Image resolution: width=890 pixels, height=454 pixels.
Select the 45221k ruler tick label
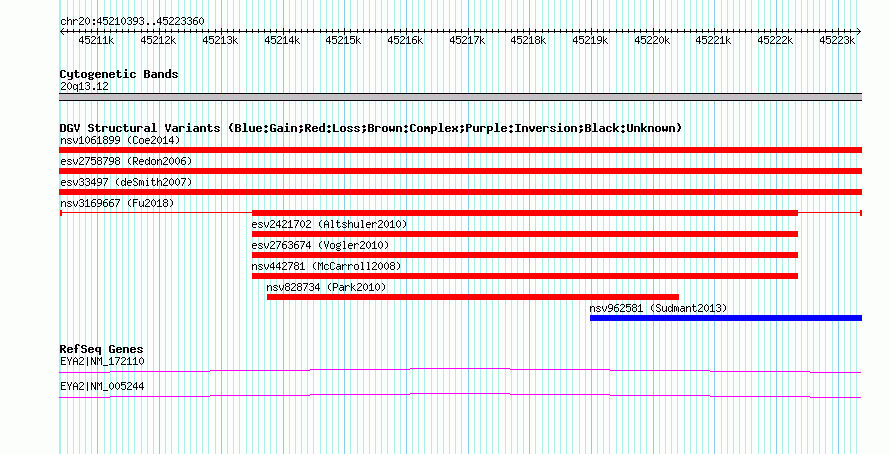coord(713,40)
